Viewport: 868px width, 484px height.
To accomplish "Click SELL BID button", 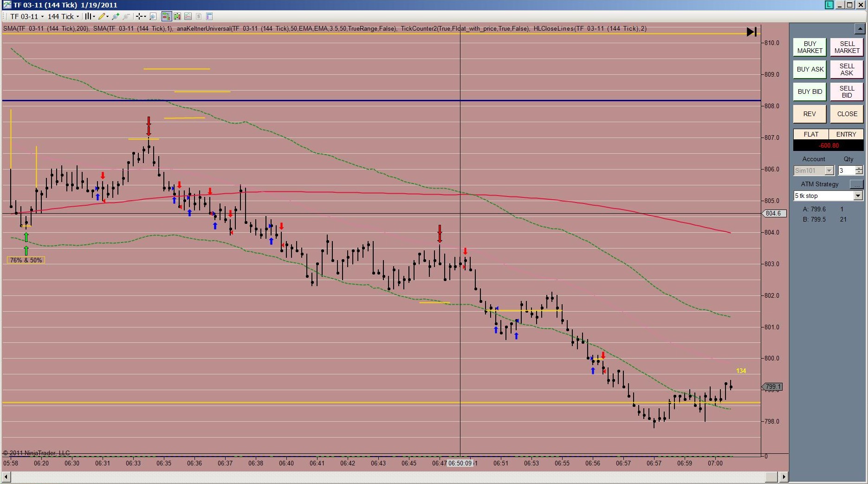I will [x=847, y=92].
